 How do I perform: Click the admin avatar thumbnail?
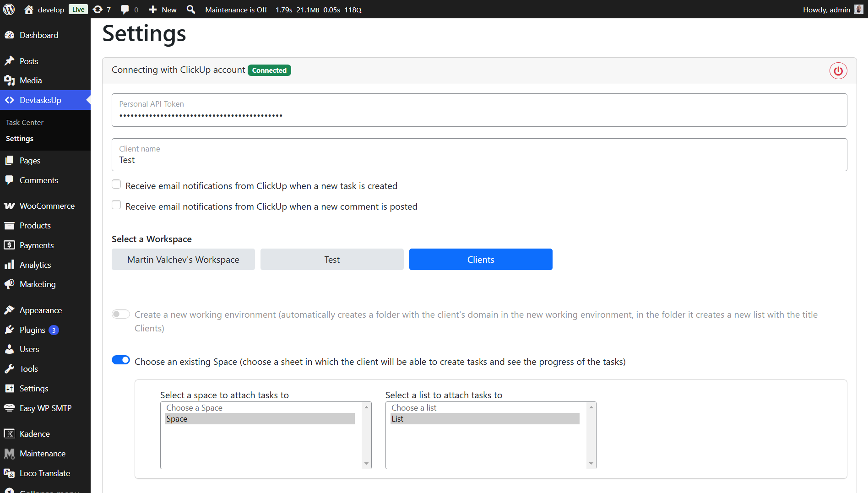(859, 9)
